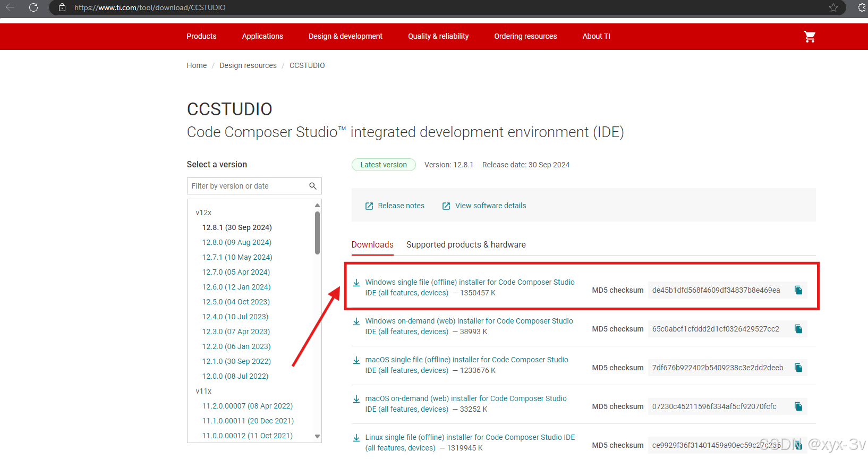Click the Filter by version or date field
The image size is (868, 459).
click(254, 186)
